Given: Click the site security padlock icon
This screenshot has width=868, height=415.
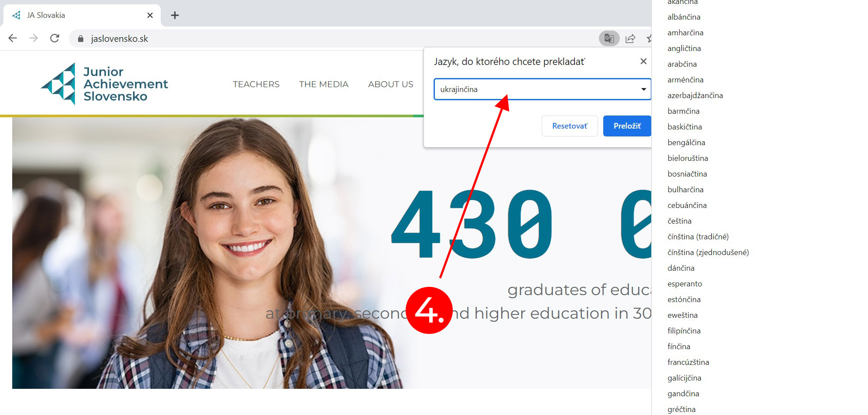Looking at the screenshot, I should [80, 38].
